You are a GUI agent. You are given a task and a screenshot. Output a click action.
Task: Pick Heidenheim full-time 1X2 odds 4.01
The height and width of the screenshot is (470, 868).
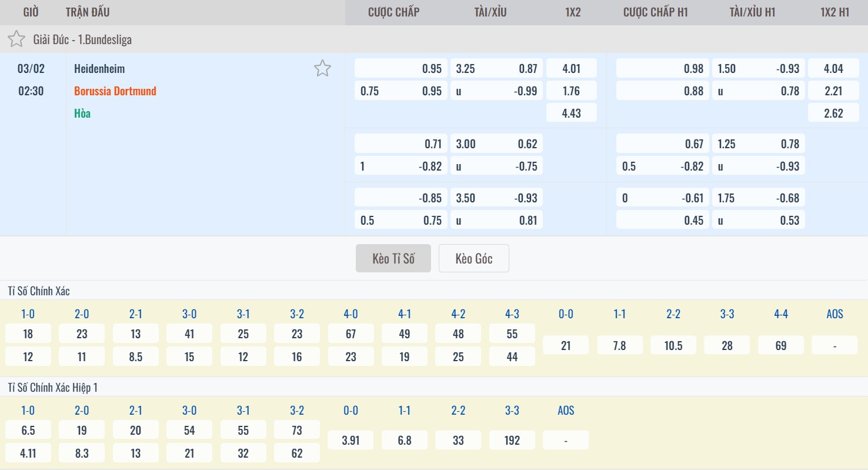point(571,68)
